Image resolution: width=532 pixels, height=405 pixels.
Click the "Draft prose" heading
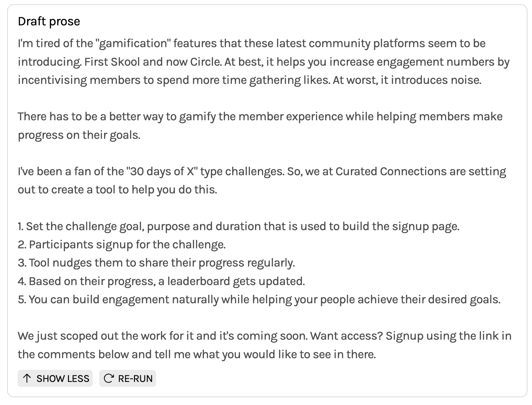click(49, 21)
